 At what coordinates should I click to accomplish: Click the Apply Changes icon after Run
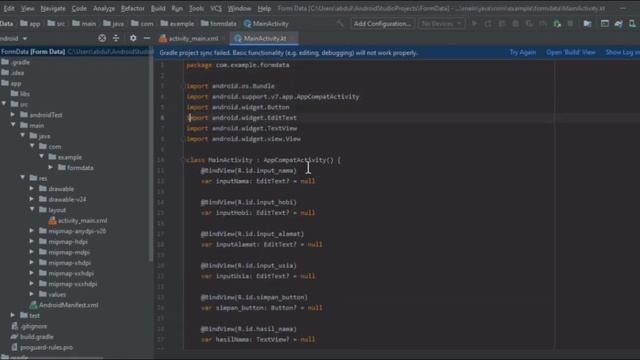point(488,24)
